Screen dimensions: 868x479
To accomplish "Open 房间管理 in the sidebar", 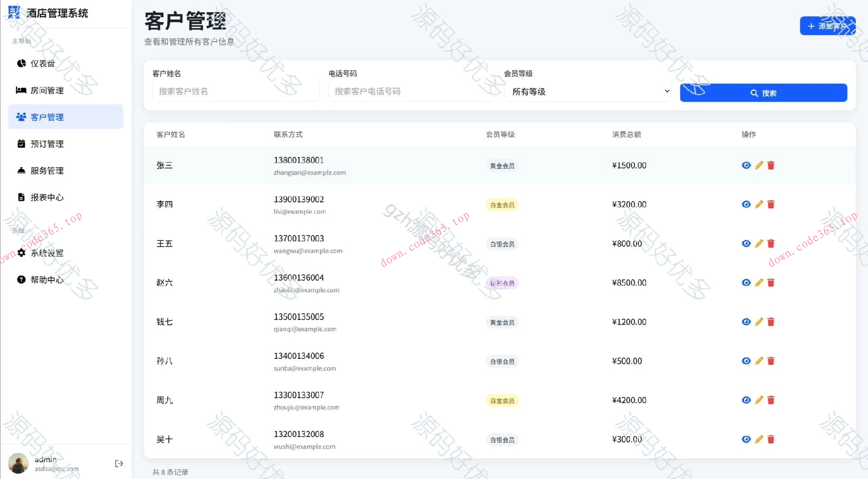I will coord(66,90).
